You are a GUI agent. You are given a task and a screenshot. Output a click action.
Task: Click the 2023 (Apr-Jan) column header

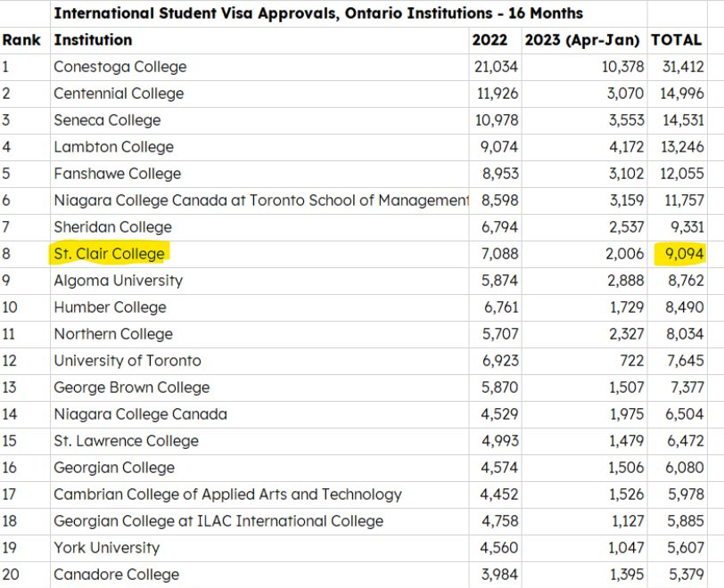click(x=584, y=40)
